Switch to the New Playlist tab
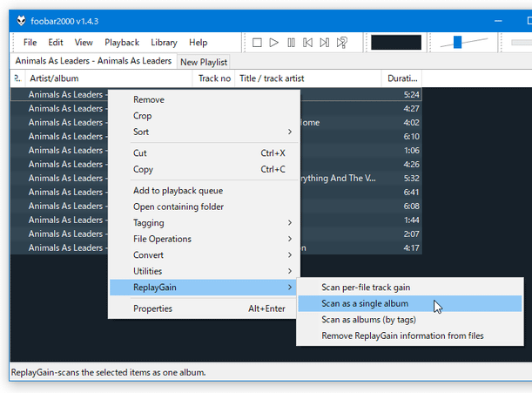The width and height of the screenshot is (532, 393). (204, 62)
